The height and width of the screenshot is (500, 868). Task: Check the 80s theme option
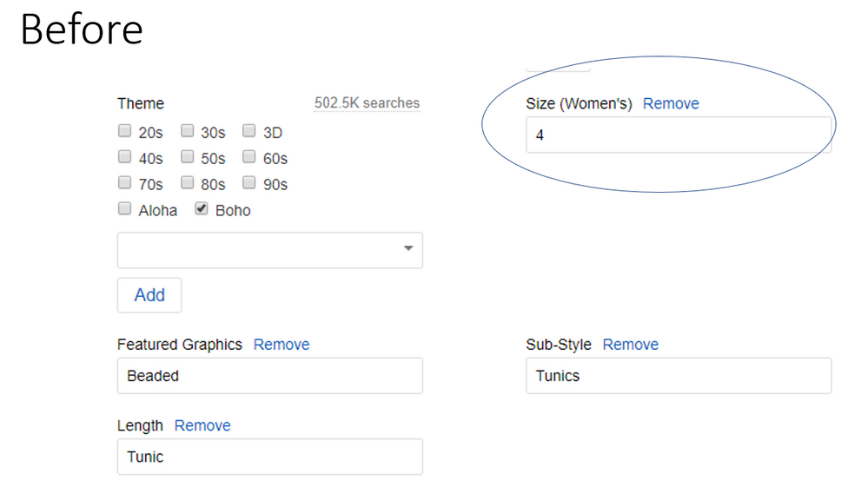coord(187,184)
